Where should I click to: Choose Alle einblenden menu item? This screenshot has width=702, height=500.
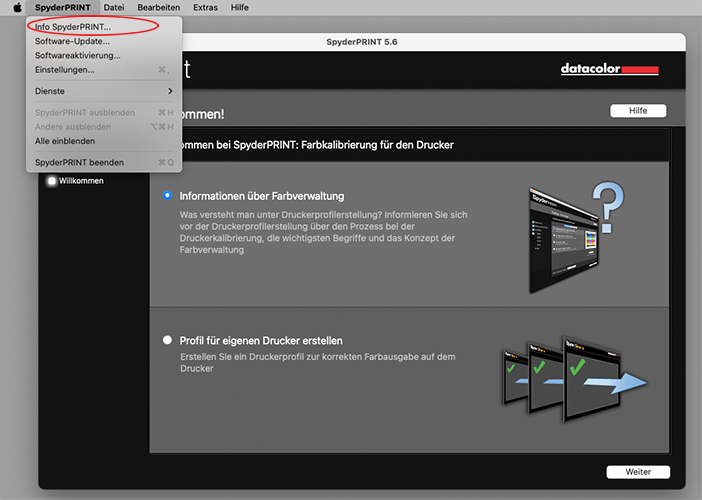pos(65,141)
